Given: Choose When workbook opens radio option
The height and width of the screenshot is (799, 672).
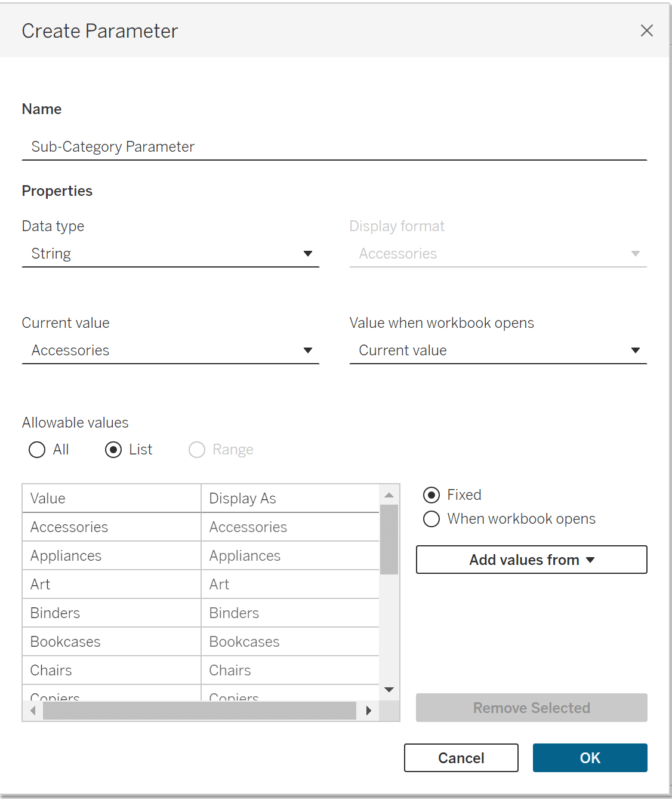Looking at the screenshot, I should click(431, 519).
